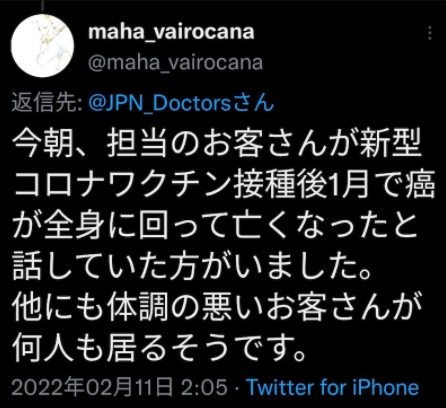Open the 2022年02月11日 date stamp

pyautogui.click(x=92, y=387)
